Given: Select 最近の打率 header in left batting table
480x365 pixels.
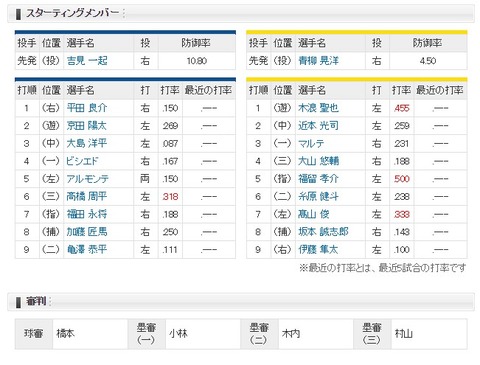Looking at the screenshot, I should coord(208,90).
